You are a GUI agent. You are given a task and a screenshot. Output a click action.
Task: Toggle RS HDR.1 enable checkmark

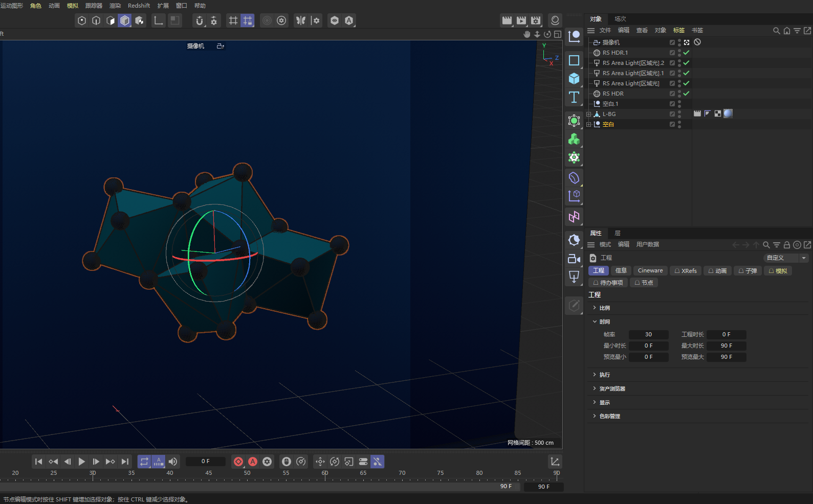[687, 53]
